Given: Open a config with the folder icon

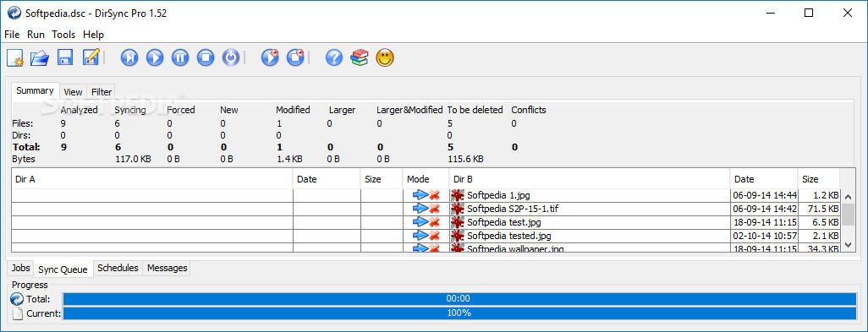Looking at the screenshot, I should (40, 57).
